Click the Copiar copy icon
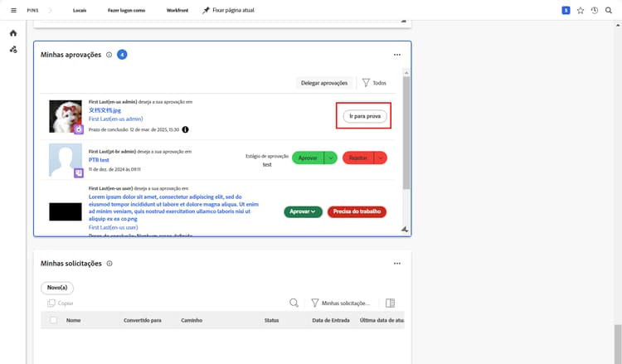This screenshot has width=622, height=364. pyautogui.click(x=51, y=303)
